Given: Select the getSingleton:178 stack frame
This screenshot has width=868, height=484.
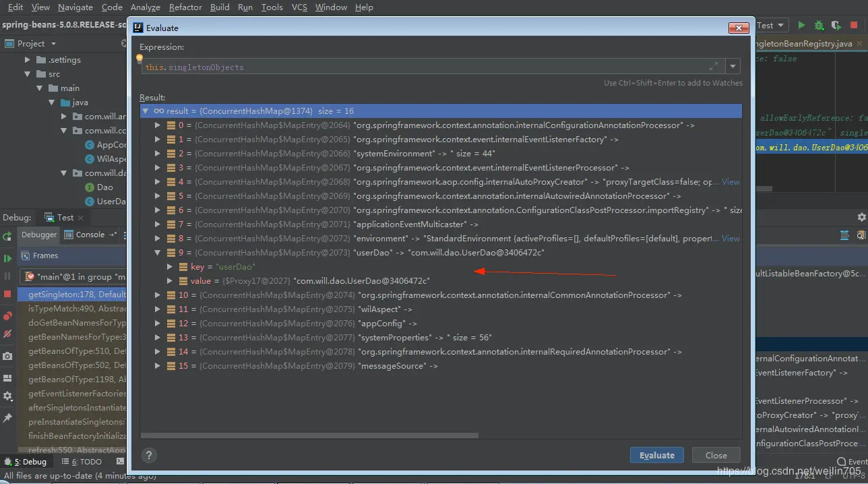Looking at the screenshot, I should point(73,295).
